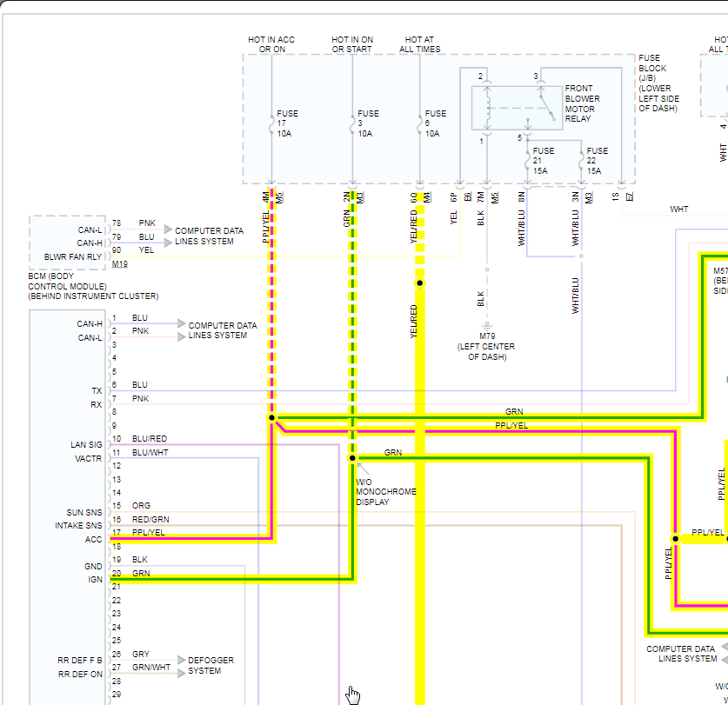Click the front blower motor relay symbol

[x=517, y=108]
